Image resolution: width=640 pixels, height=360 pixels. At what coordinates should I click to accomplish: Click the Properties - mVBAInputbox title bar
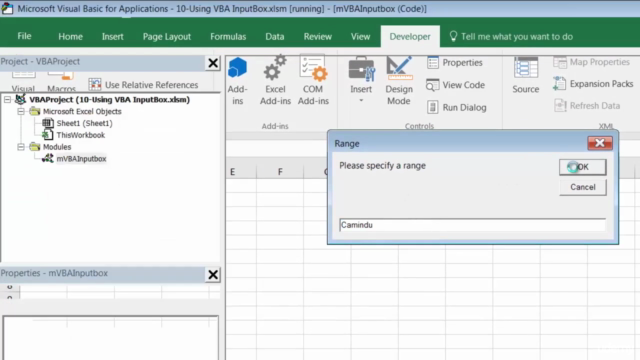(x=102, y=273)
